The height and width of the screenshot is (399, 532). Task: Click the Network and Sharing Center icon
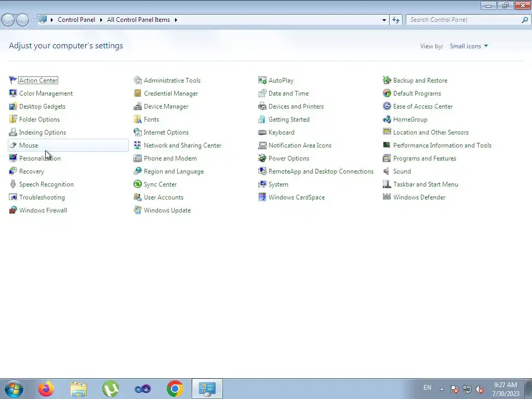coord(137,145)
